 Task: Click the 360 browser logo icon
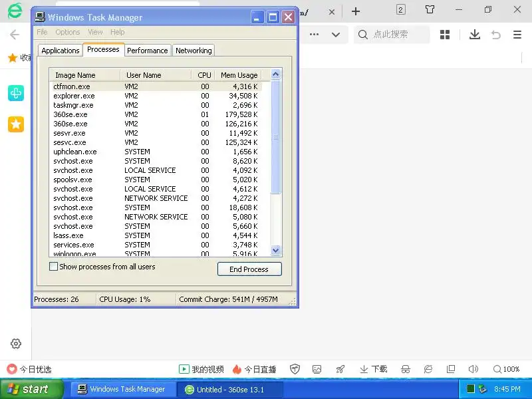click(15, 11)
